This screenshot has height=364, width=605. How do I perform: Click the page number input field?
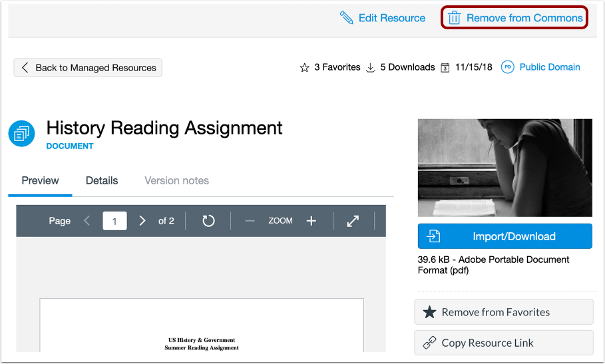[114, 221]
